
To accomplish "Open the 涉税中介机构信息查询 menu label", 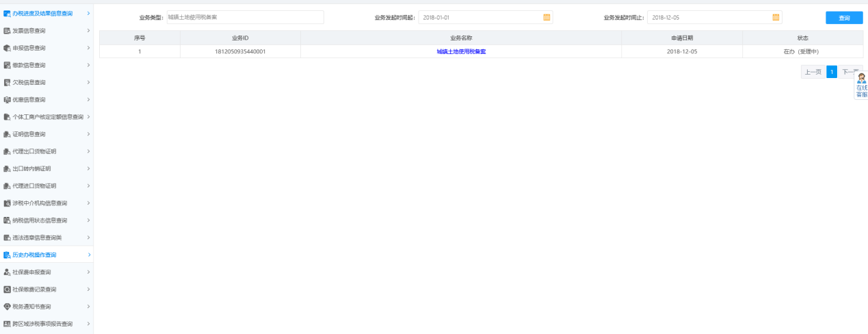I will tap(40, 203).
